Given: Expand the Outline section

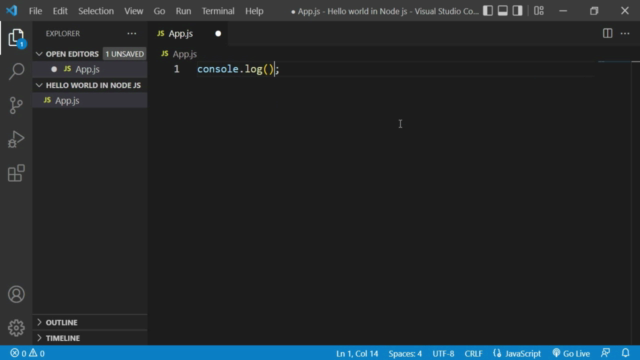Looking at the screenshot, I should [x=90, y=322].
